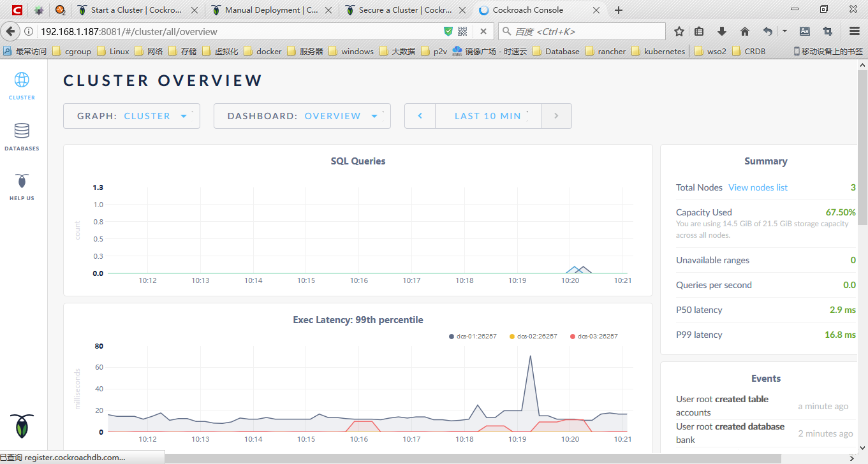Screen dimensions: 868x464
Task: Click the browser home icon
Action: [x=744, y=31]
